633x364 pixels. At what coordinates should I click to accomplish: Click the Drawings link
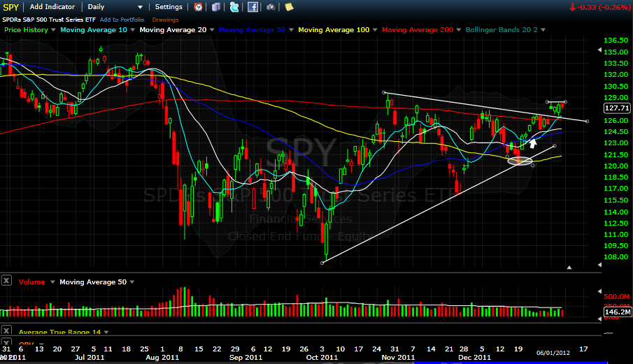[165, 20]
